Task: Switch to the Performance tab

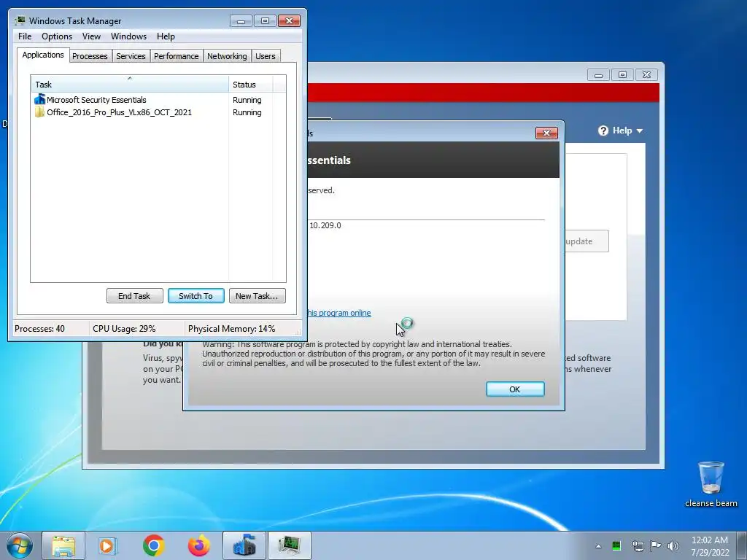Action: 176,56
